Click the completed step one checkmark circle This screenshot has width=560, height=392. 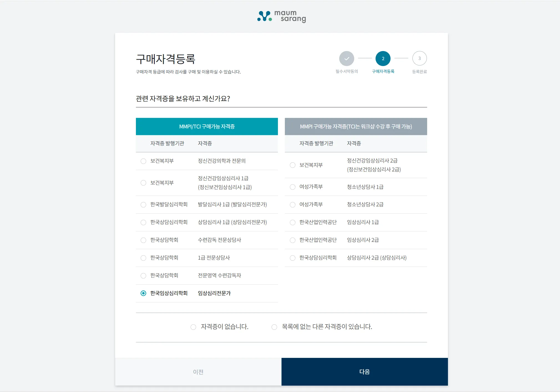tap(346, 59)
